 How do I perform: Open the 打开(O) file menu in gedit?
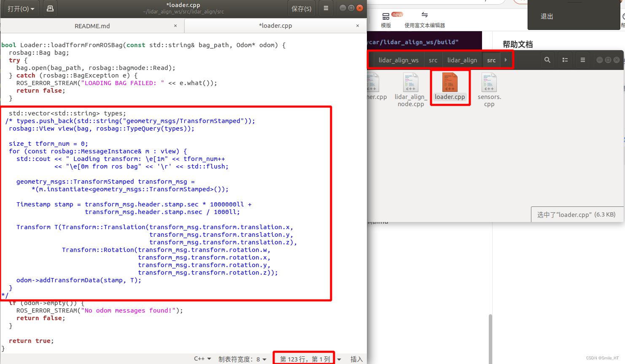pos(21,8)
